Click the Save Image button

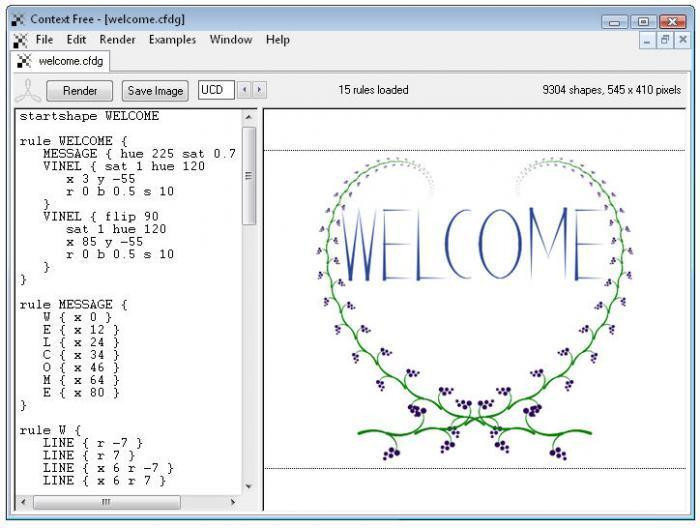click(x=155, y=91)
